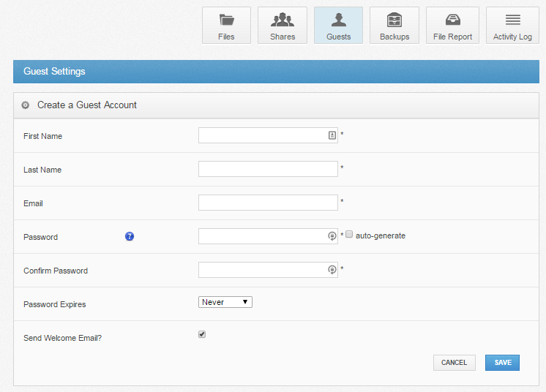Image resolution: width=546 pixels, height=392 pixels.
Task: Enable the auto-generate password checkbox
Action: (349, 235)
